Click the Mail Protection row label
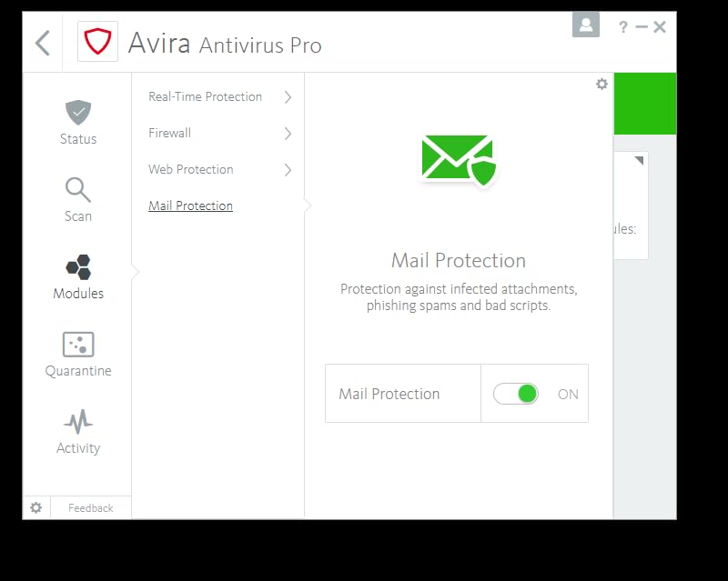Image resolution: width=728 pixels, height=581 pixels. pyautogui.click(x=389, y=394)
